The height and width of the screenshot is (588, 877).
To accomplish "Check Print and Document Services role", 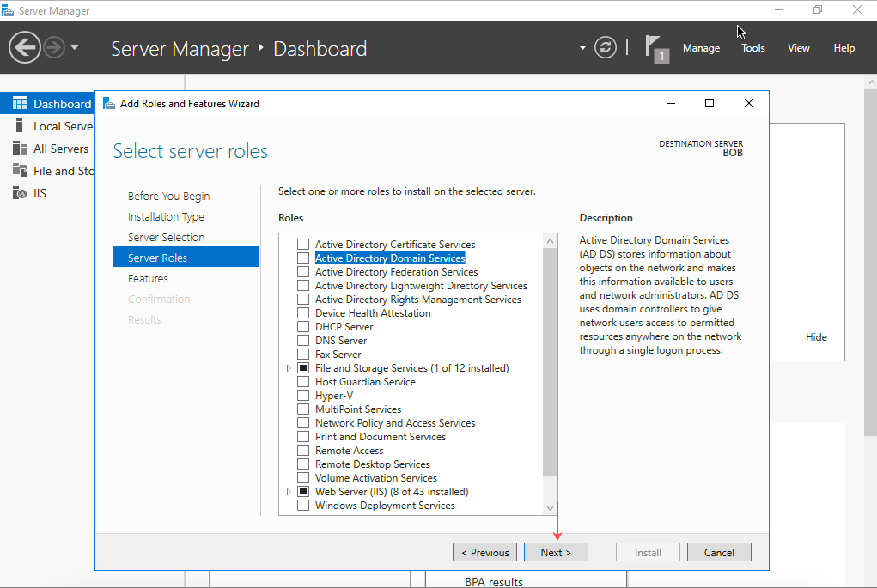I will 303,437.
